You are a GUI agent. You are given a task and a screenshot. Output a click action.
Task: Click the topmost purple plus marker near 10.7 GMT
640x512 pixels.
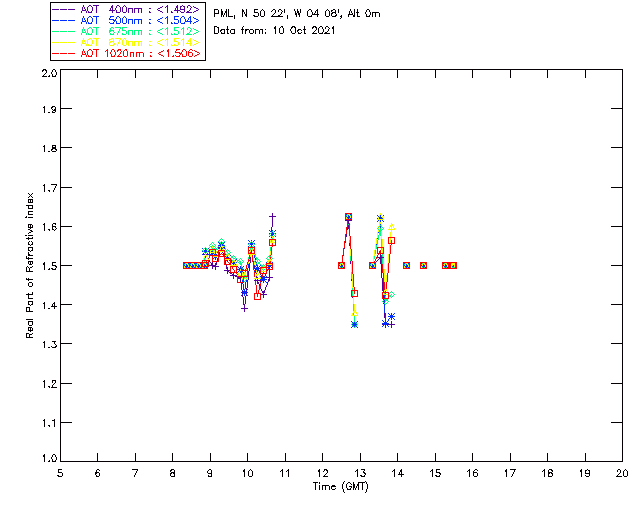tap(272, 216)
